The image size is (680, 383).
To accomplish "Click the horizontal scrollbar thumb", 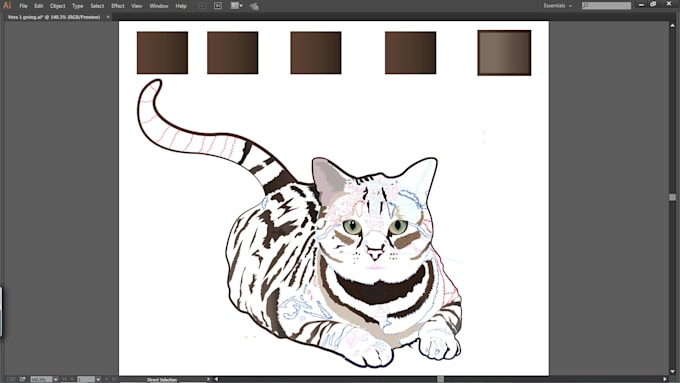I will (x=440, y=380).
